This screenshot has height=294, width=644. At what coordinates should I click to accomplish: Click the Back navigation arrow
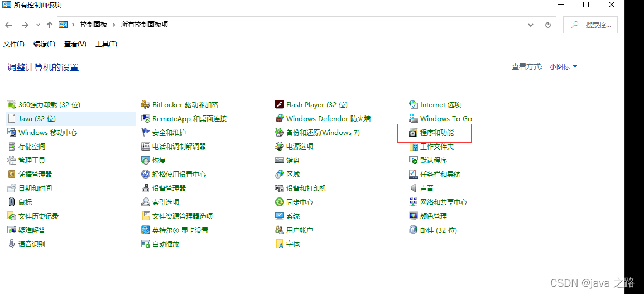click(x=9, y=25)
